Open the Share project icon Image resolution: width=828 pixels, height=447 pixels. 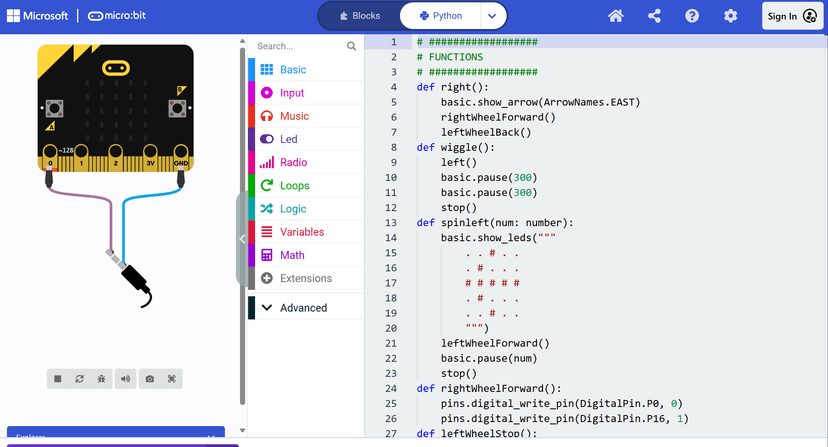654,16
